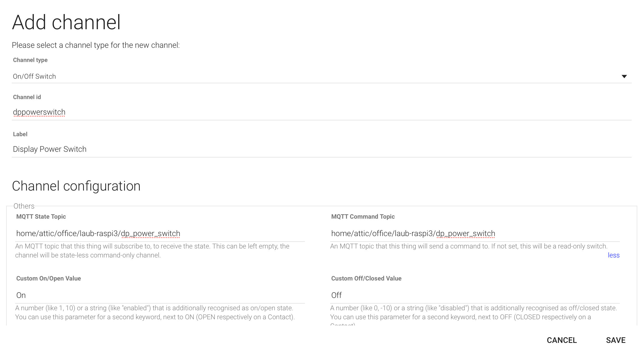Click the "MQTT State Topic" field caption
The height and width of the screenshot is (353, 644).
[x=41, y=217]
